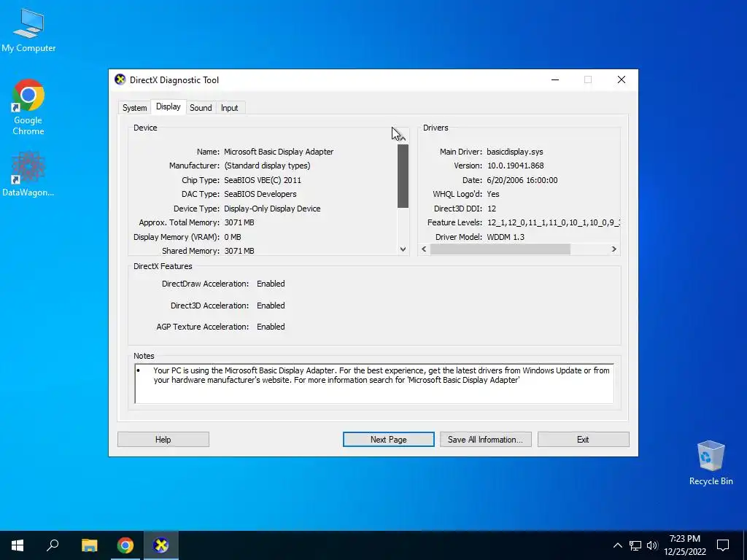Select DirectX Diagnostic Tool taskbar icon

(161, 545)
